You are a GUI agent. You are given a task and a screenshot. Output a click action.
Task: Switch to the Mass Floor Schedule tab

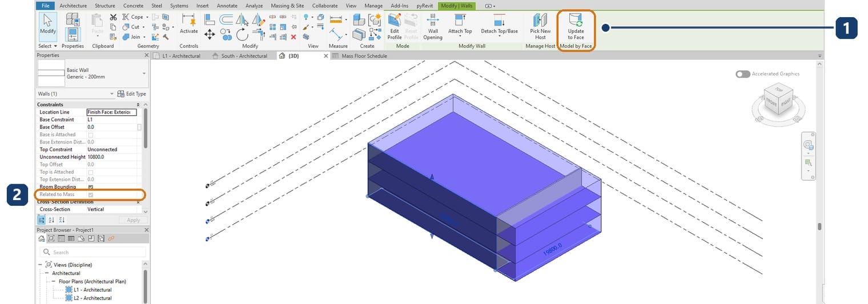(360, 56)
